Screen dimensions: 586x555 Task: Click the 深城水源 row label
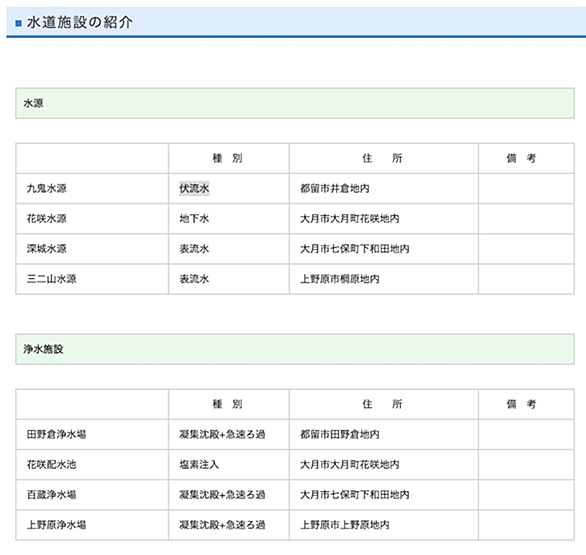tap(46, 249)
